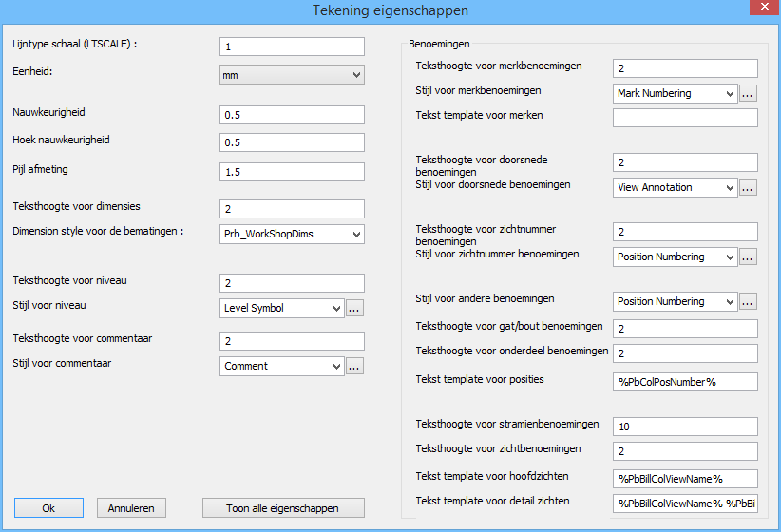Open the View Annotation style dropdown

click(675, 187)
